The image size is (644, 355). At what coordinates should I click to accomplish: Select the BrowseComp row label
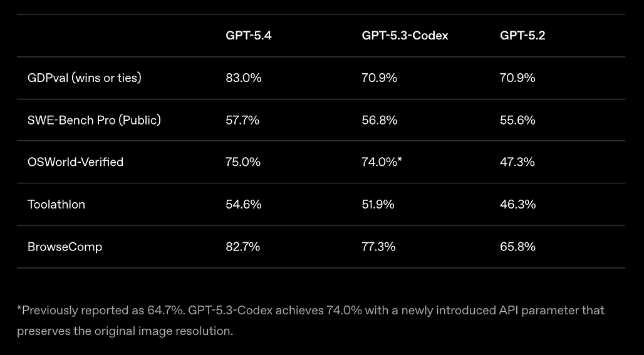[x=65, y=247]
